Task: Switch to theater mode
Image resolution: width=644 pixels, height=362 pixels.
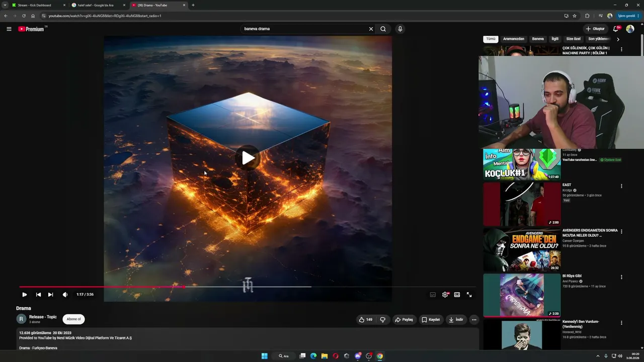Action: point(457,295)
